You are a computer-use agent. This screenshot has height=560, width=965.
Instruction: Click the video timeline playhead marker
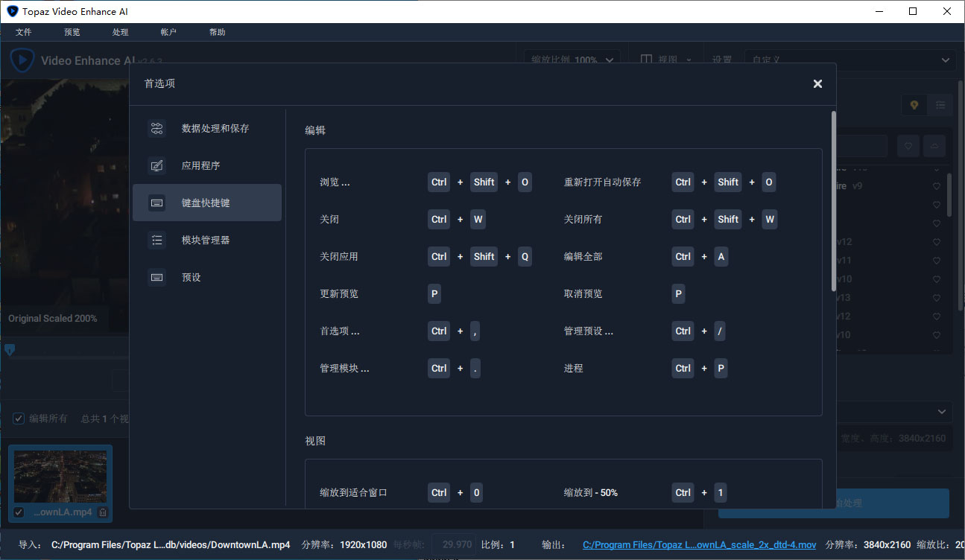(x=10, y=349)
